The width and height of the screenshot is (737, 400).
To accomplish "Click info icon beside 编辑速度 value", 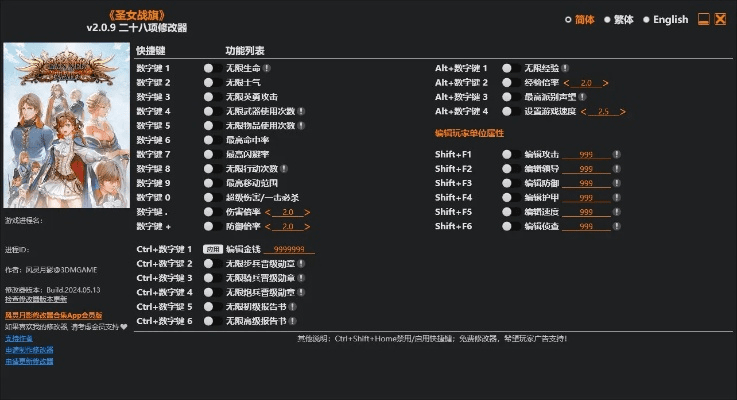I will pos(617,213).
